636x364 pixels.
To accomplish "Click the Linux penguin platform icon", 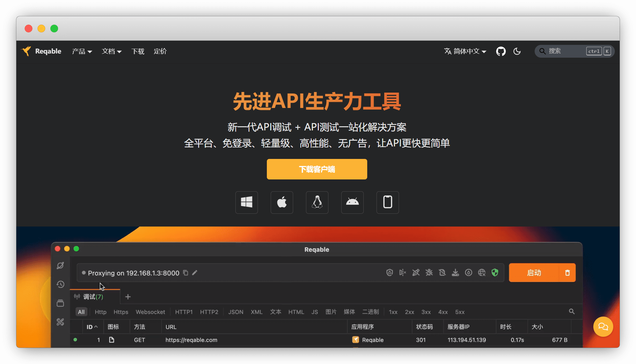I will point(317,202).
